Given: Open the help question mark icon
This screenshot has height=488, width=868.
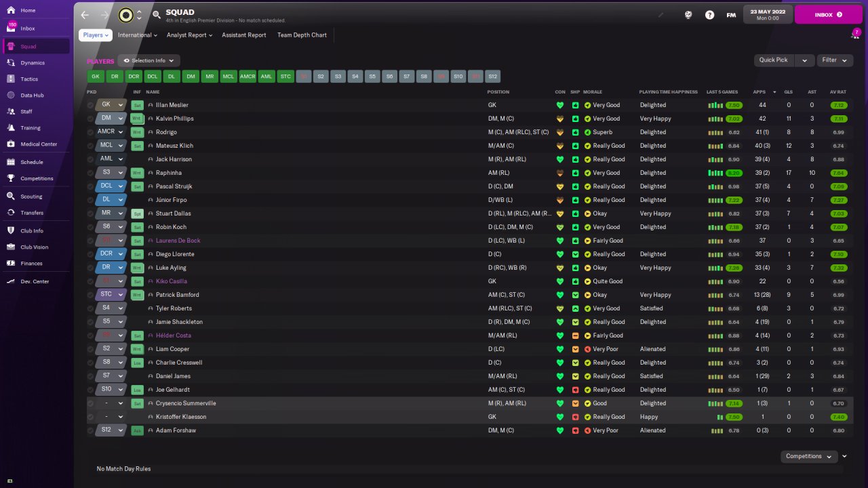Looking at the screenshot, I should tap(709, 15).
